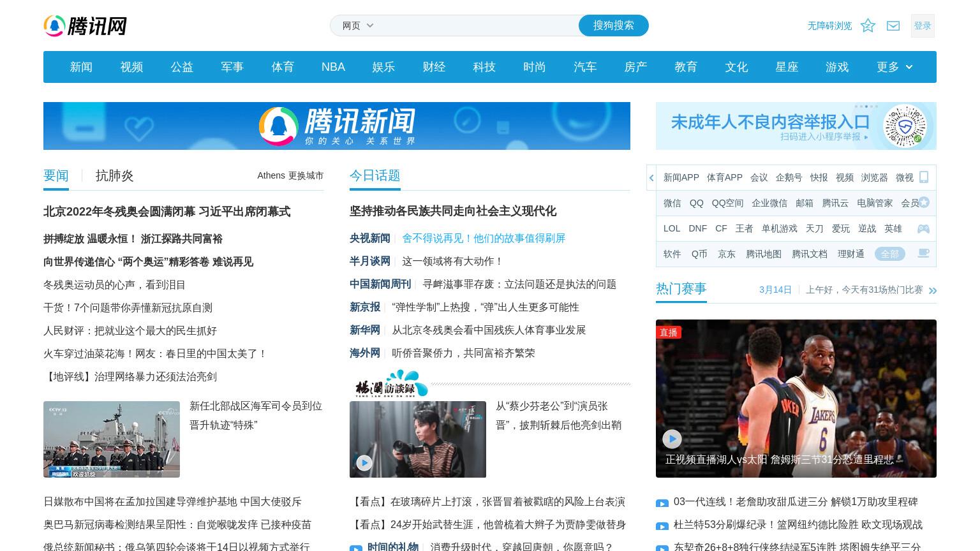This screenshot has height=551, width=980.
Task: Click the 半月谈网 source link
Action: pyautogui.click(x=370, y=261)
